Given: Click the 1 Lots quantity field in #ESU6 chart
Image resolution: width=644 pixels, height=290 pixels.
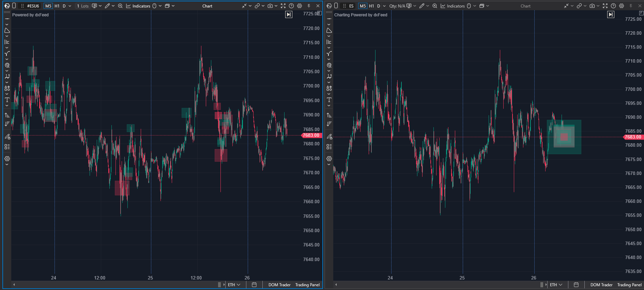Looking at the screenshot, I should (x=83, y=6).
